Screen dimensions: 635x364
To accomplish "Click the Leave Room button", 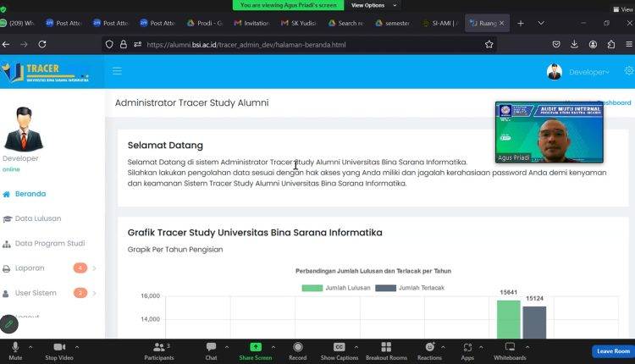I will pyautogui.click(x=613, y=351).
